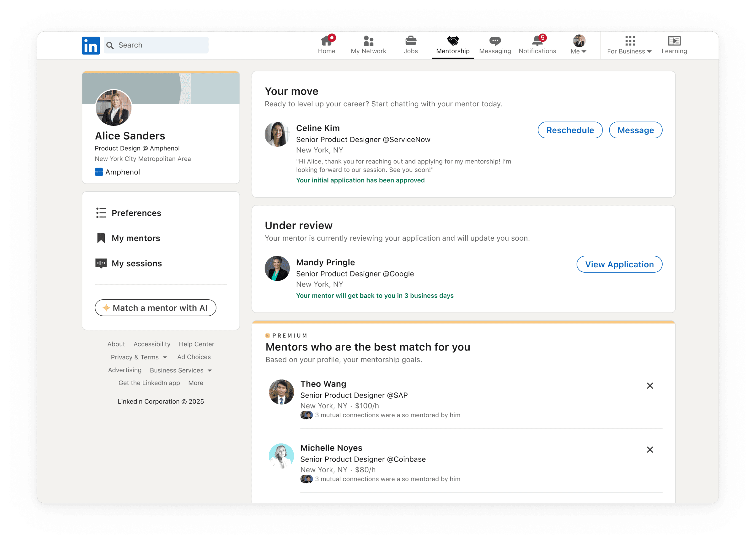The image size is (756, 546).
Task: Open Celine Kim's profile picture
Action: coord(277,134)
